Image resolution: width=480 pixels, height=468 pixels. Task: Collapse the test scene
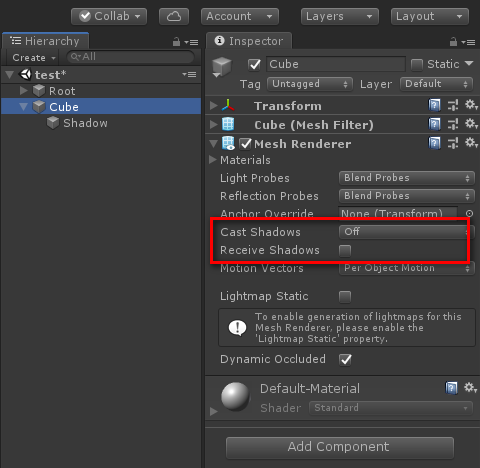click(10, 75)
